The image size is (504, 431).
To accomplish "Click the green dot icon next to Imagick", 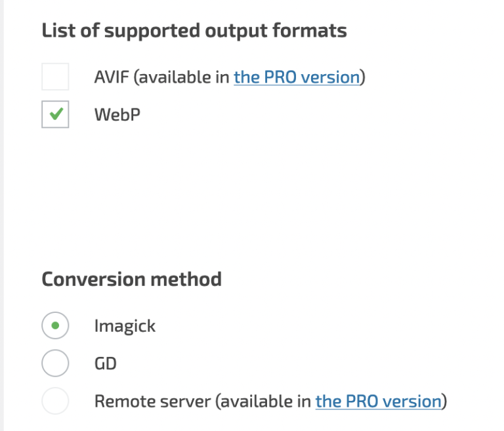I will coord(55,325).
